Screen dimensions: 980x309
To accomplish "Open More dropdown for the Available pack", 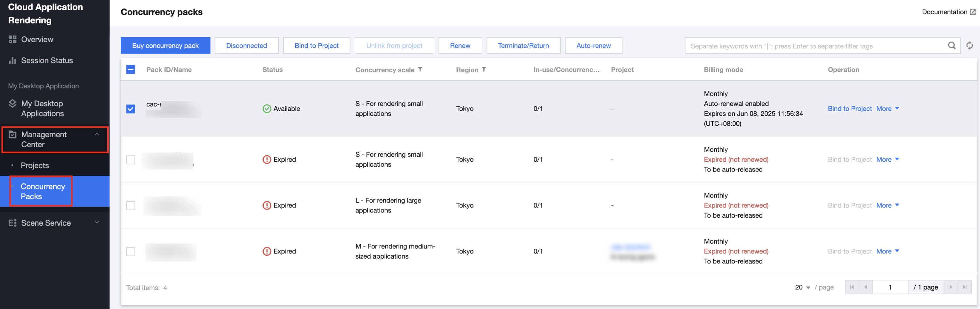I will coord(888,109).
